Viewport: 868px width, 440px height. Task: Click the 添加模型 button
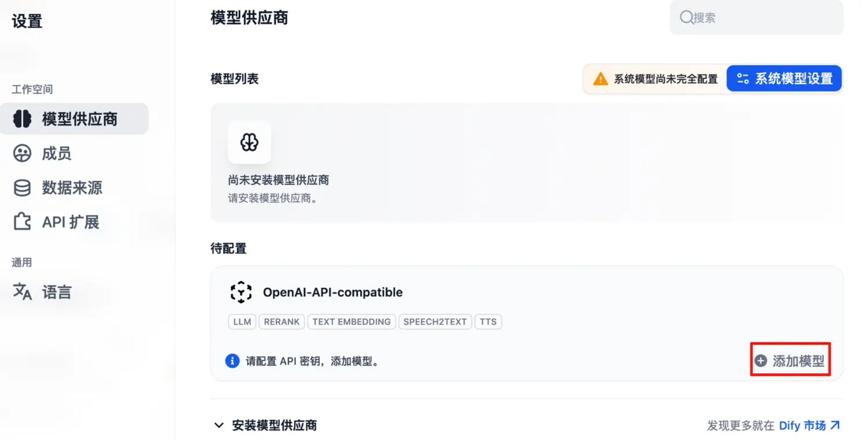pyautogui.click(x=790, y=360)
